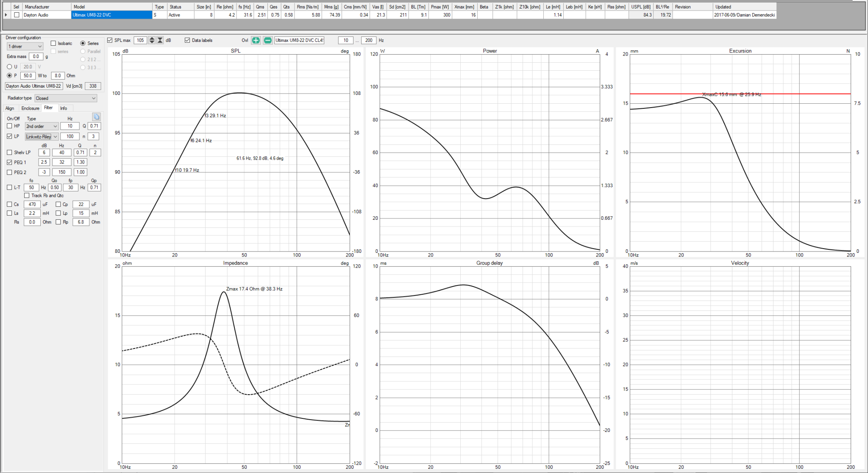The width and height of the screenshot is (868, 473).
Task: Switch to the Align tab
Action: click(10, 108)
